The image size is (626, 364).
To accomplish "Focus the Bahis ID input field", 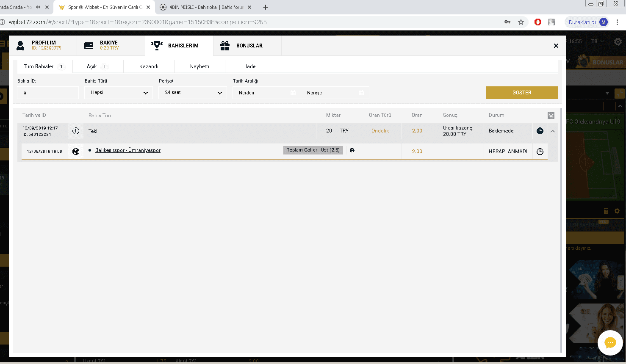I will 48,93.
